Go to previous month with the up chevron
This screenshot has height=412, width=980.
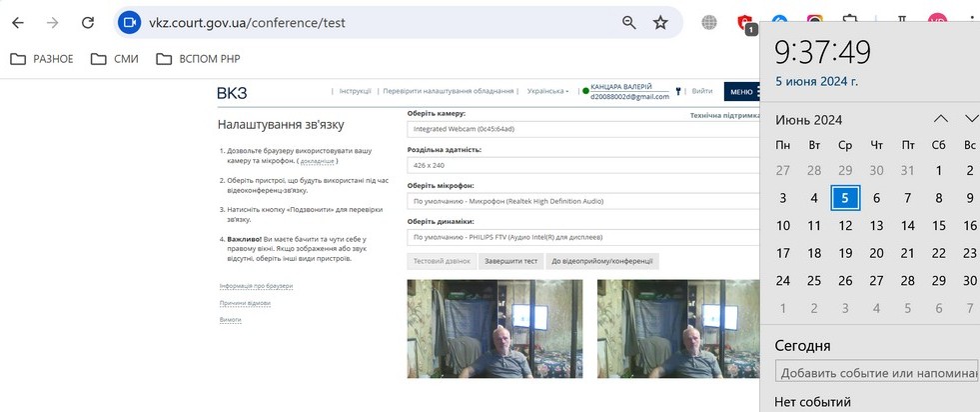click(941, 119)
